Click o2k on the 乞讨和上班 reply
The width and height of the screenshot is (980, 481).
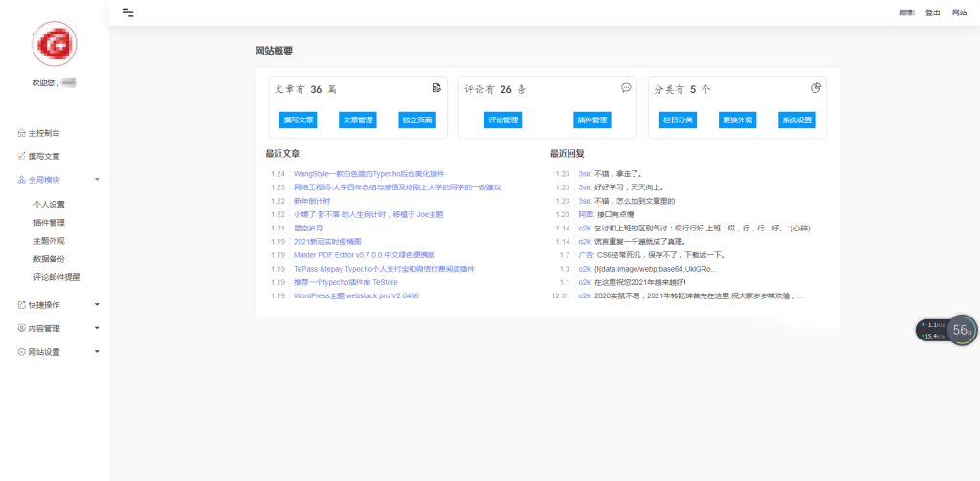coord(585,228)
